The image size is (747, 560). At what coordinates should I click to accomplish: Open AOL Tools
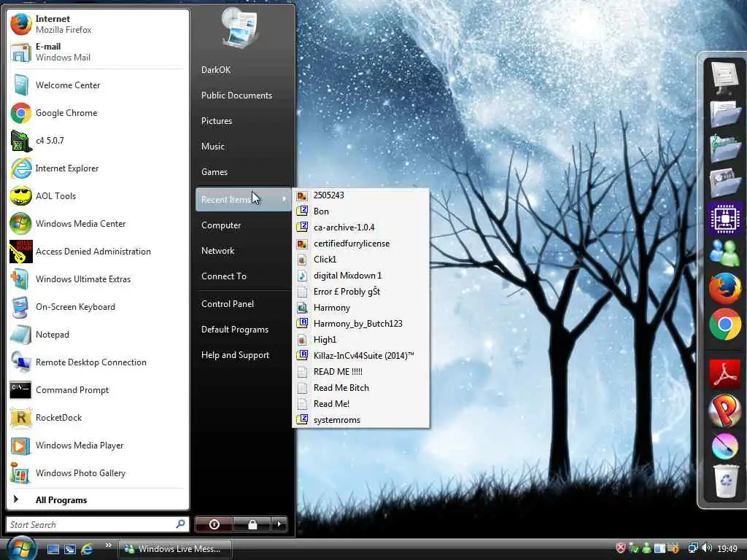[x=98, y=195]
